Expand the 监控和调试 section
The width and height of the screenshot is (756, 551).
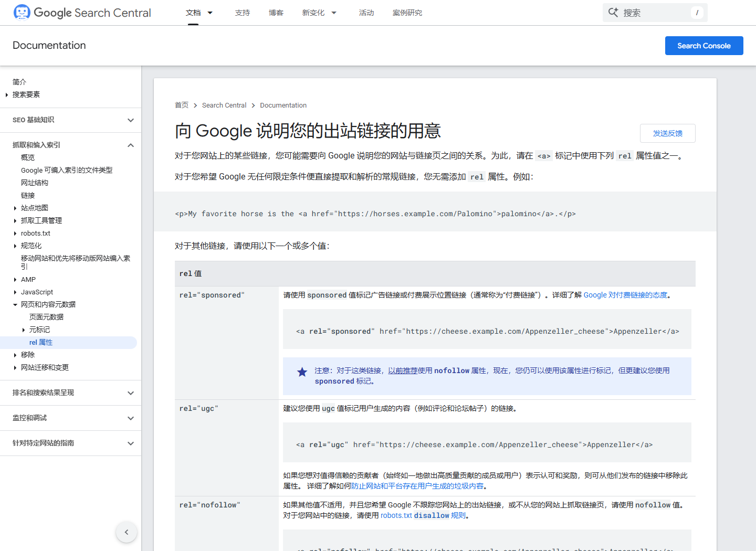(x=131, y=418)
